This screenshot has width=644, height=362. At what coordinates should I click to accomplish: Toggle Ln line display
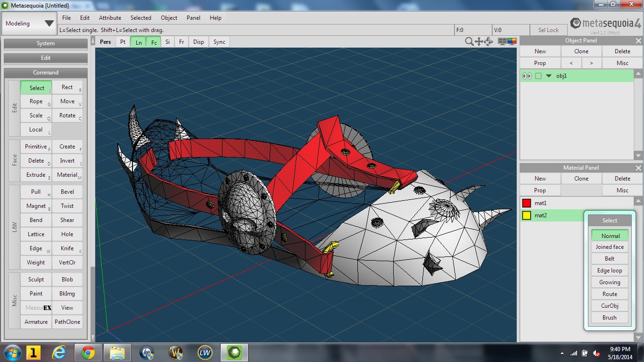[139, 42]
